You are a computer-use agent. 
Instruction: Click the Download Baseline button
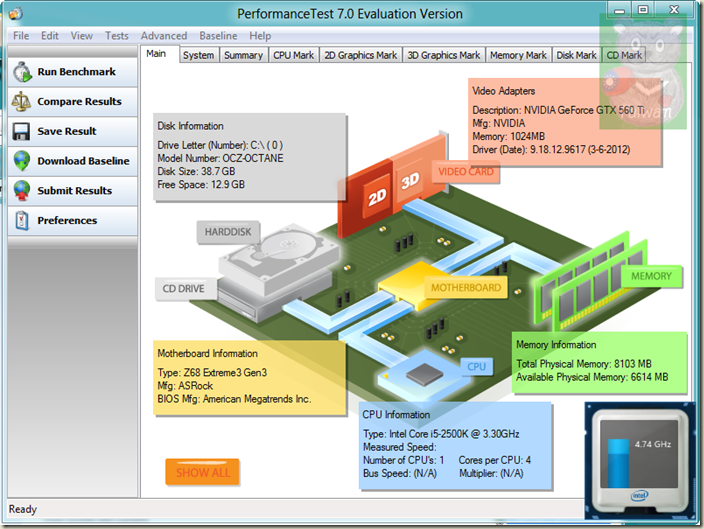tap(73, 161)
